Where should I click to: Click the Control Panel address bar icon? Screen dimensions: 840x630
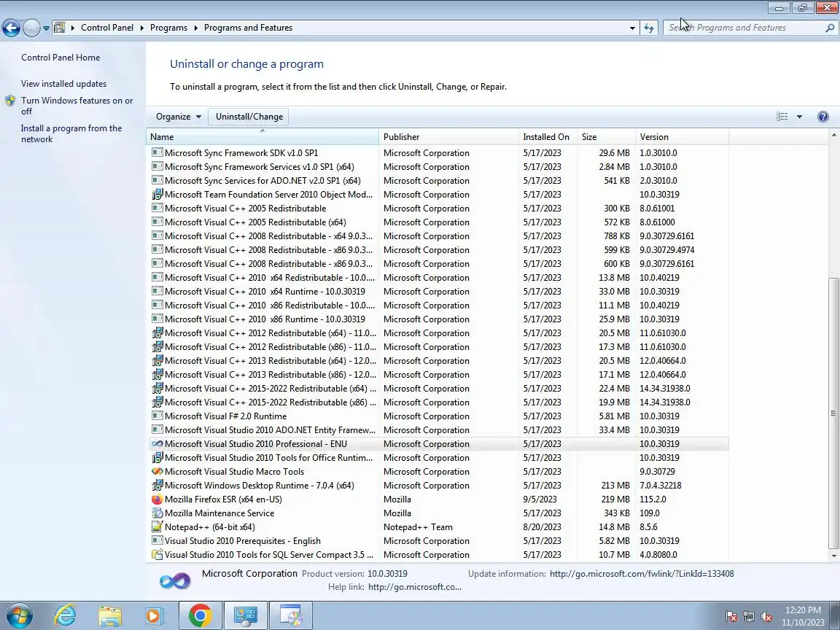click(x=60, y=27)
